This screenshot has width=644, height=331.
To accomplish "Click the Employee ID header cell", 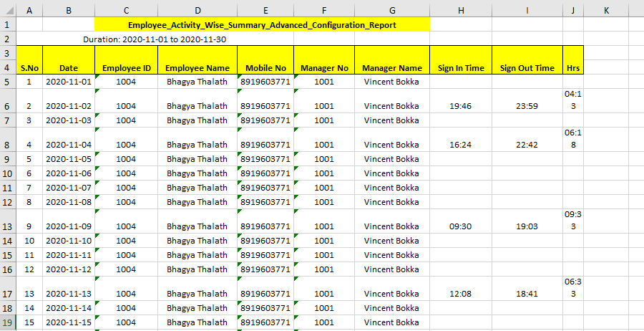I will coord(126,68).
